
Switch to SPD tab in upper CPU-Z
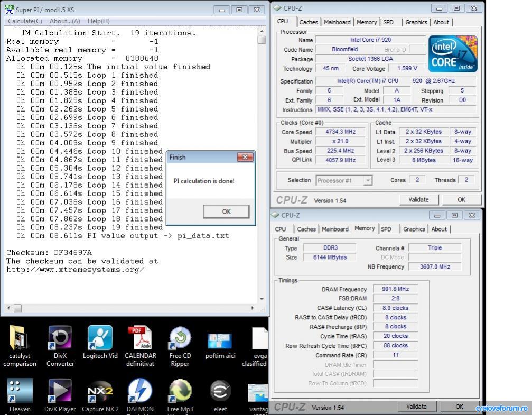(x=388, y=22)
